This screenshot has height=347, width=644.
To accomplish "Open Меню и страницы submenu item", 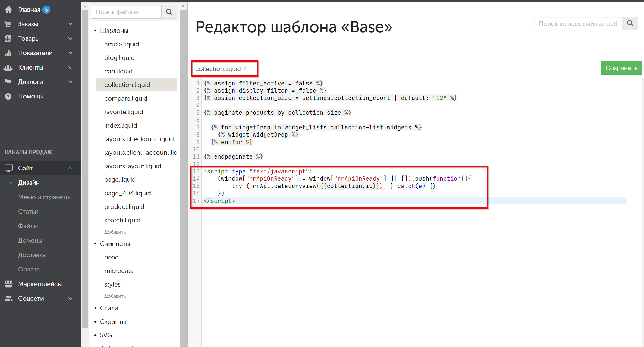I will pyautogui.click(x=45, y=197).
